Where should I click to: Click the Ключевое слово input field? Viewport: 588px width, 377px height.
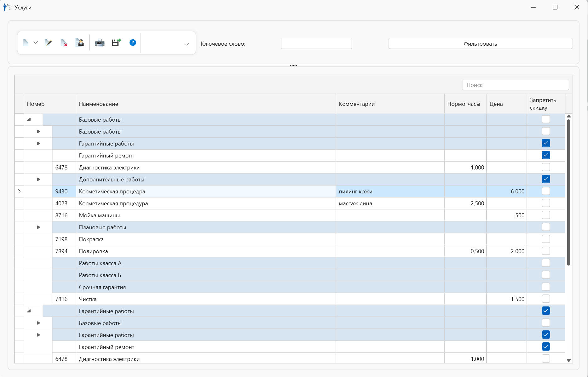click(x=316, y=43)
